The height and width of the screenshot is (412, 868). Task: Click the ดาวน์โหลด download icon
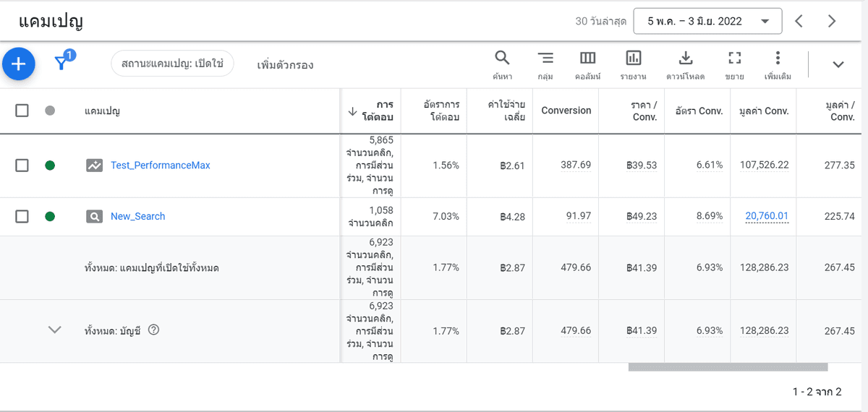(x=686, y=58)
